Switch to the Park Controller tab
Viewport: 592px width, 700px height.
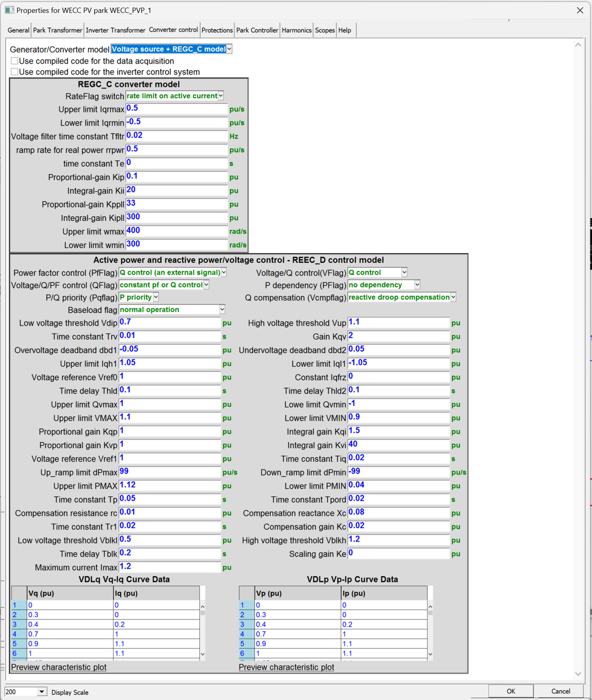[257, 30]
